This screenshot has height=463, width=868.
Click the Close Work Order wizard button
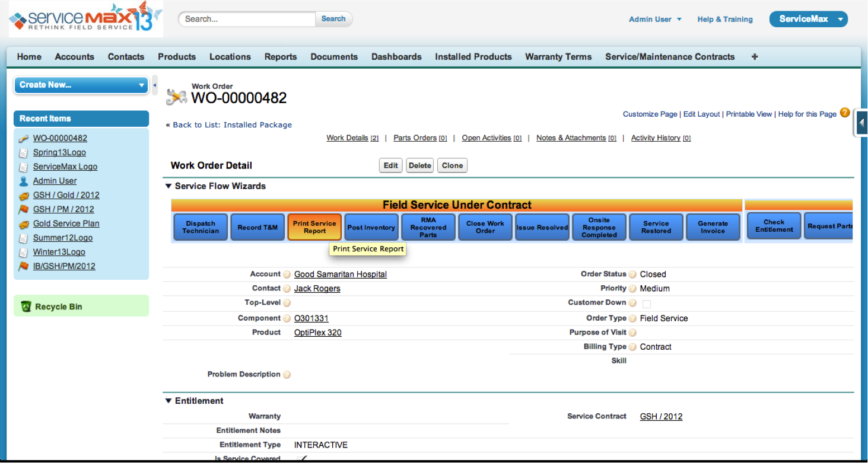click(485, 227)
